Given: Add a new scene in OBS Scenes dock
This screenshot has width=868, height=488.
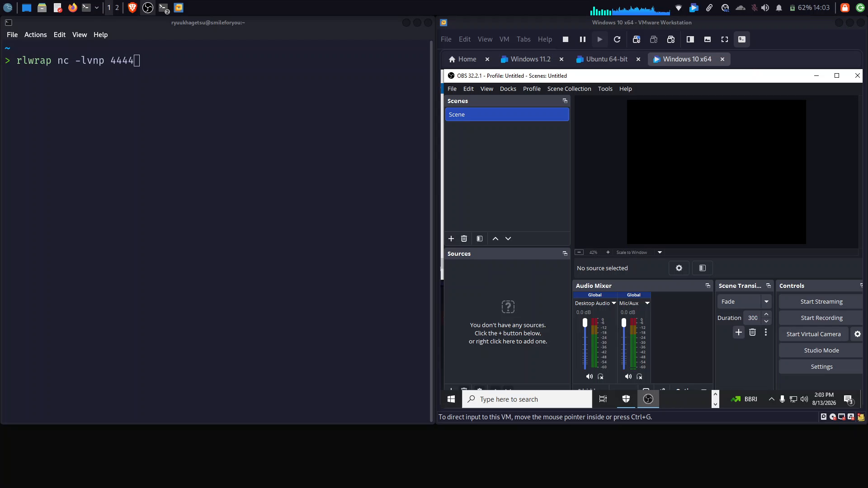Looking at the screenshot, I should tap(451, 239).
